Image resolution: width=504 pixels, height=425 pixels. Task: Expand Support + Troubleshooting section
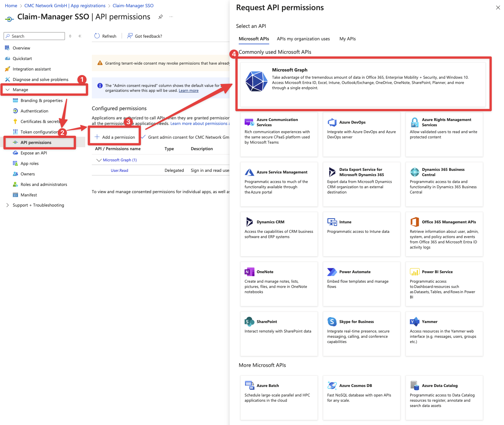point(8,205)
